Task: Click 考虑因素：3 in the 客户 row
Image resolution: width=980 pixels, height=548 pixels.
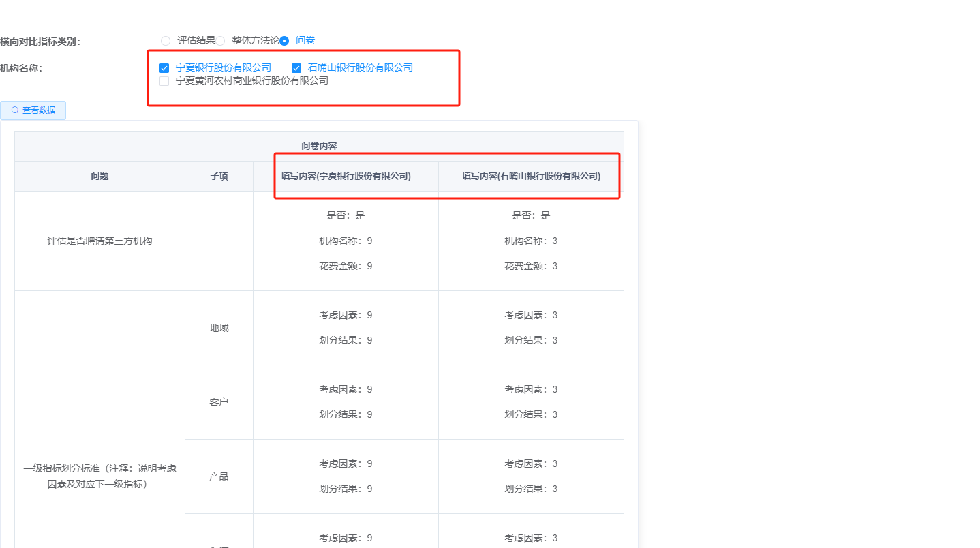Action: [531, 389]
